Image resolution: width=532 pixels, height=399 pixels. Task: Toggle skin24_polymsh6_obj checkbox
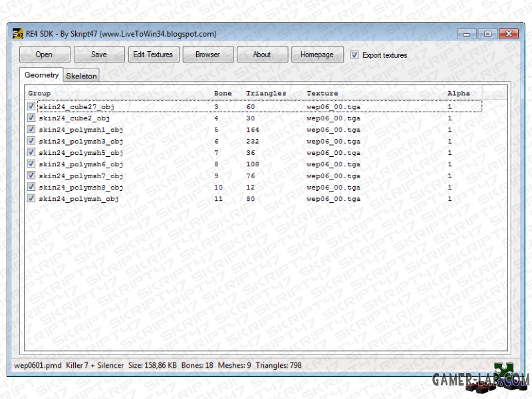[31, 164]
